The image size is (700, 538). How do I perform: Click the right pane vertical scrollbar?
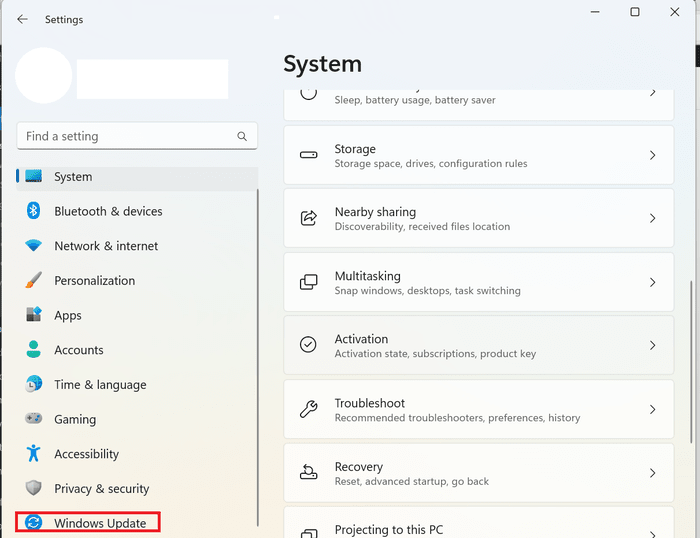(x=691, y=362)
